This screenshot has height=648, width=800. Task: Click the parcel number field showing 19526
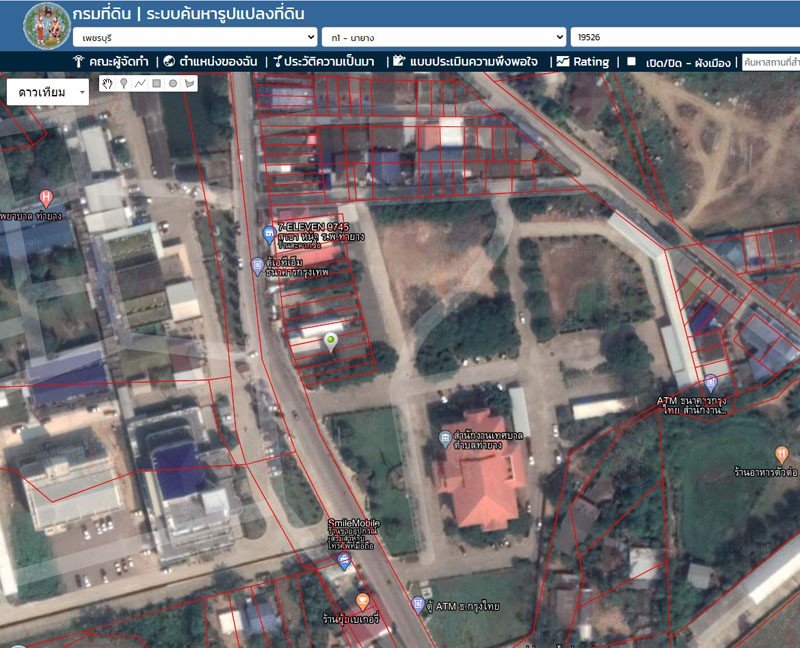(684, 38)
